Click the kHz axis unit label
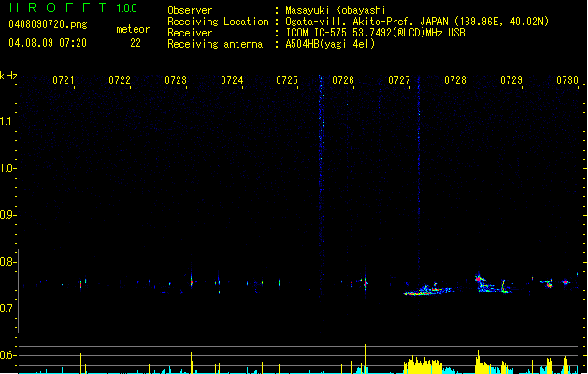This screenshot has height=374, width=588. click(8, 76)
